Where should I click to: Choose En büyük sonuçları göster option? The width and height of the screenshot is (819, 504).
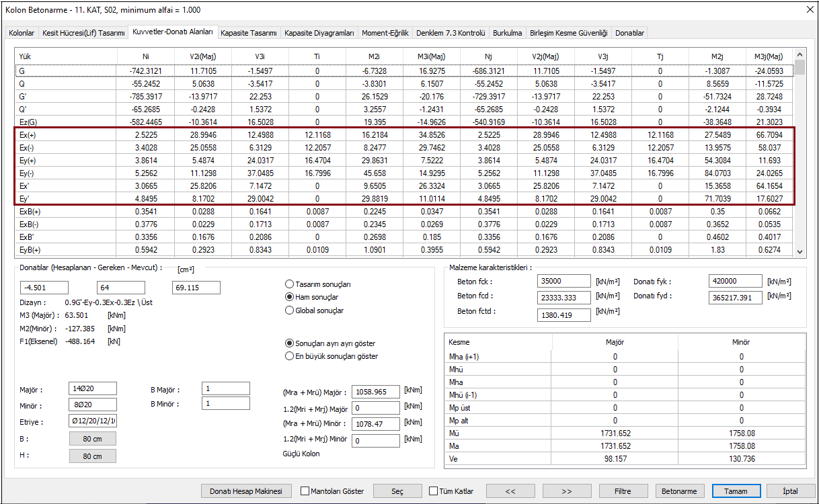point(290,356)
